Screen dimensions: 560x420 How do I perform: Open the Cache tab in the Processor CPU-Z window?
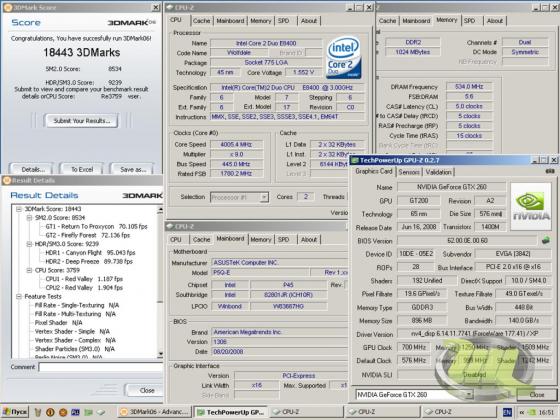click(201, 21)
